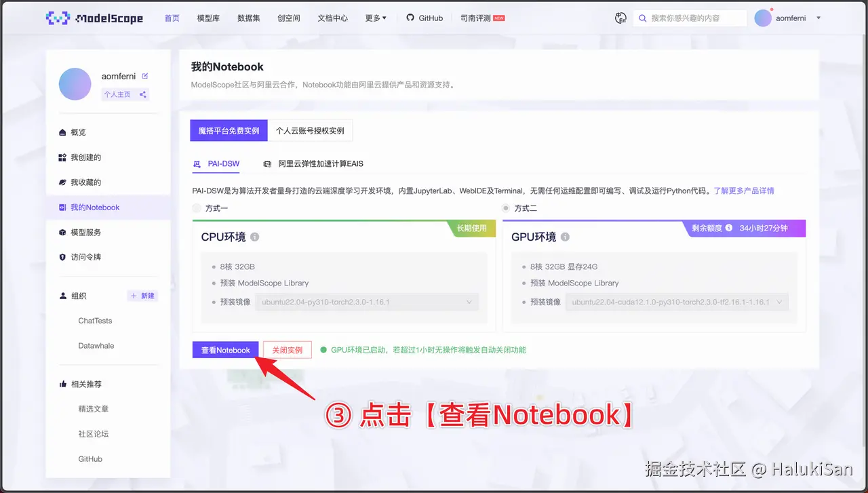Viewport: 868px width, 493px height.
Task: Click the search magnifier icon
Action: coord(642,18)
